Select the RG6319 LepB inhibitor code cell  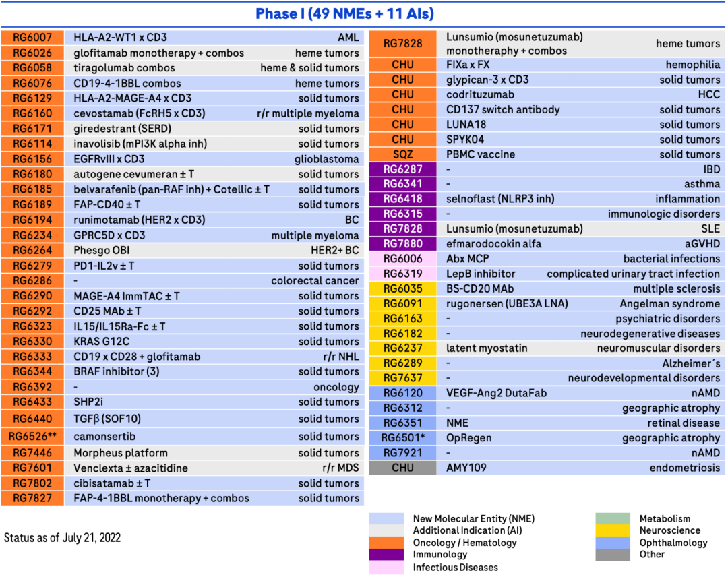point(402,274)
